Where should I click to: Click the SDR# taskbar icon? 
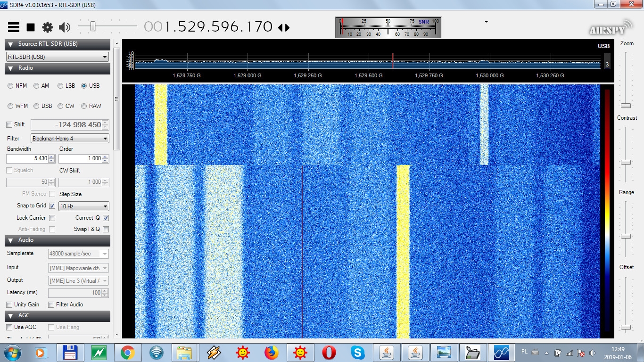502,352
